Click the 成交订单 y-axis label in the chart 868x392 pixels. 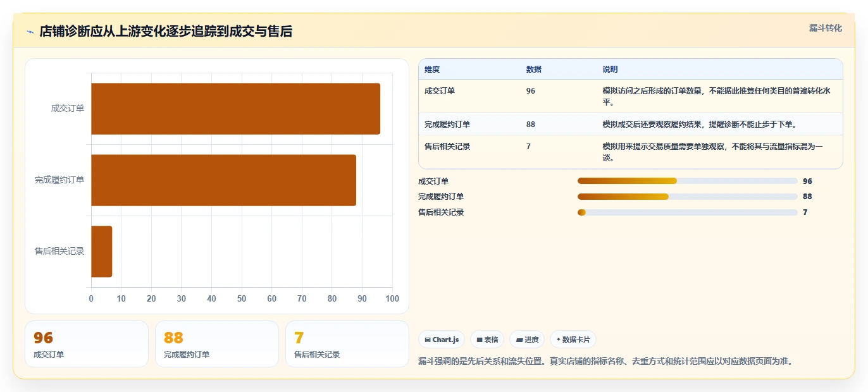pos(68,108)
